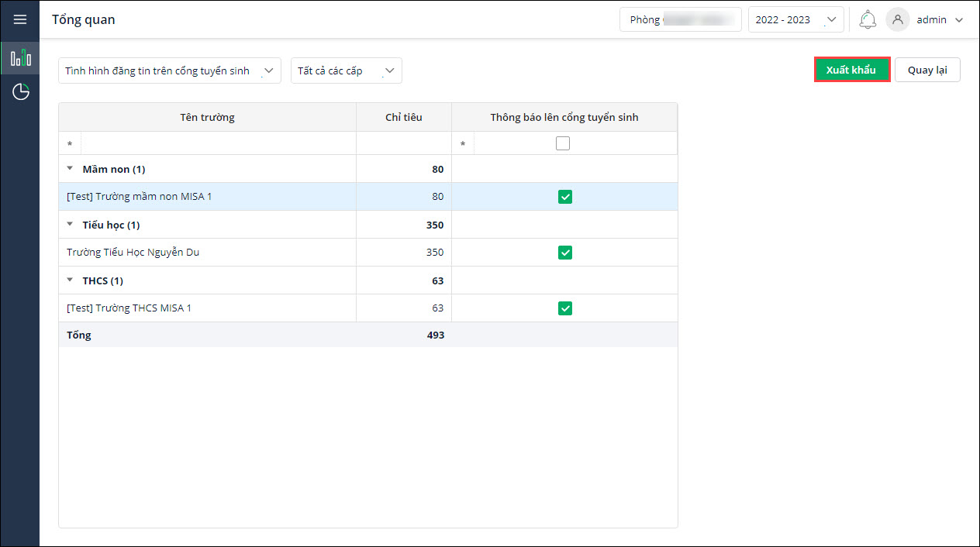
Task: Click the Quay lại button
Action: (927, 70)
